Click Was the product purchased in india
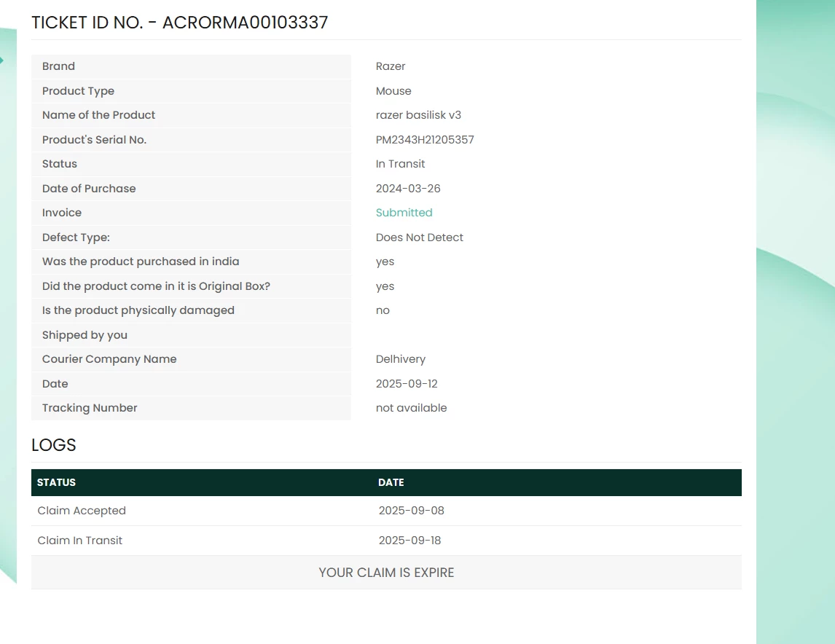 tap(141, 262)
